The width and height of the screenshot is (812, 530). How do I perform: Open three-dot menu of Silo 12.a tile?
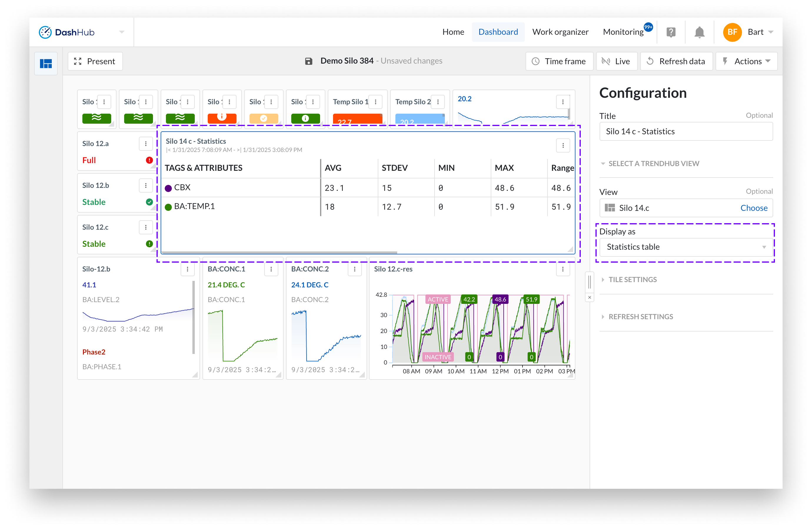[146, 144]
